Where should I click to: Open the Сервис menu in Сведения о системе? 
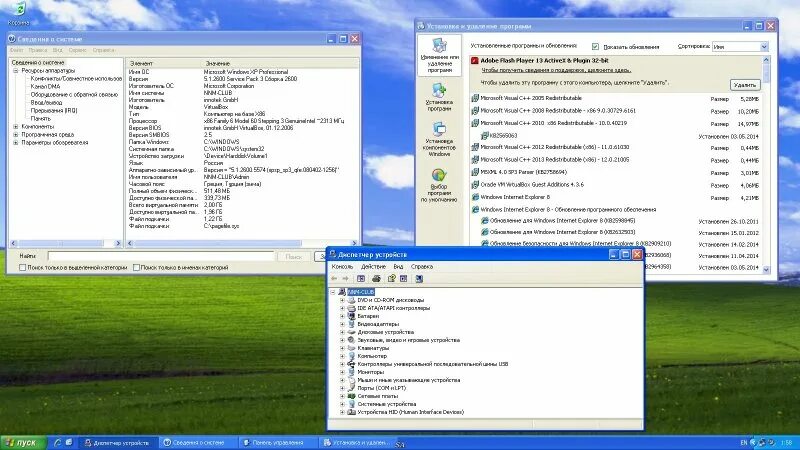click(x=78, y=50)
